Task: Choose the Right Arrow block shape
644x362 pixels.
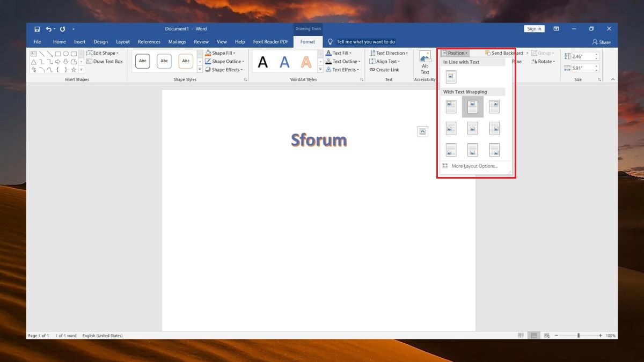Action: (x=58, y=62)
